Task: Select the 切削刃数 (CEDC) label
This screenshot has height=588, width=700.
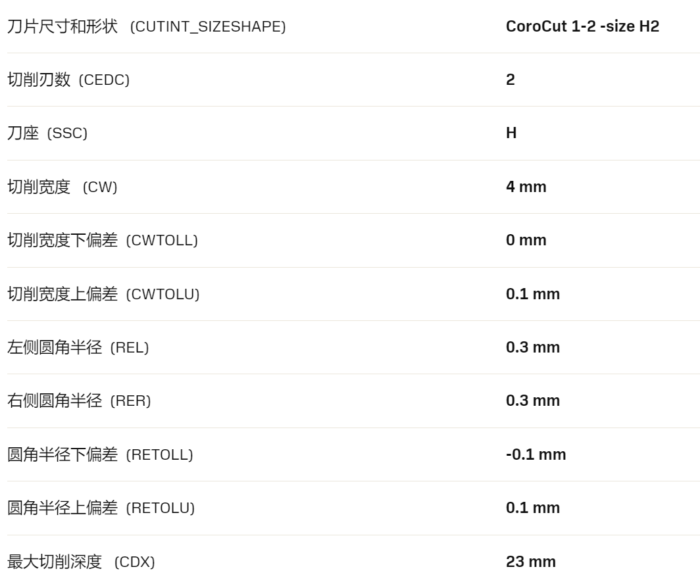Action: [68, 80]
